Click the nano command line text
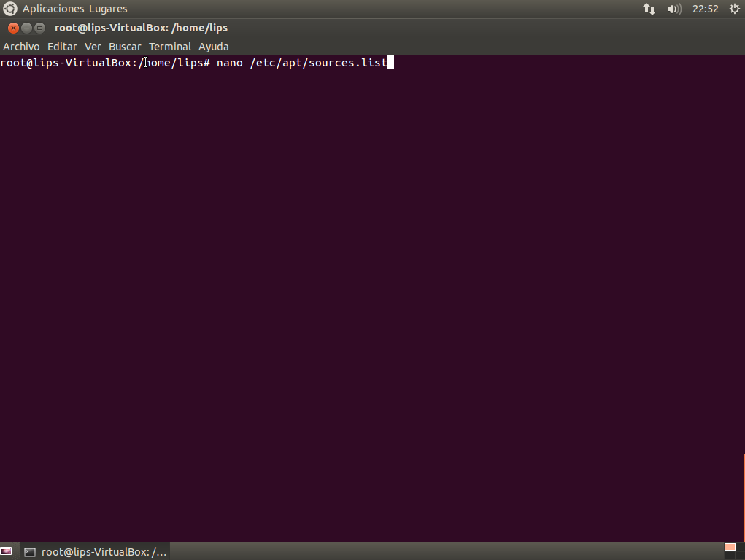 click(x=301, y=63)
